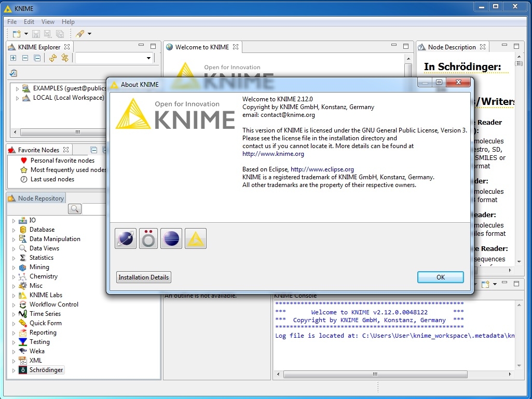Click the Synchronize icon in KNIME Explorer

click(x=65, y=58)
